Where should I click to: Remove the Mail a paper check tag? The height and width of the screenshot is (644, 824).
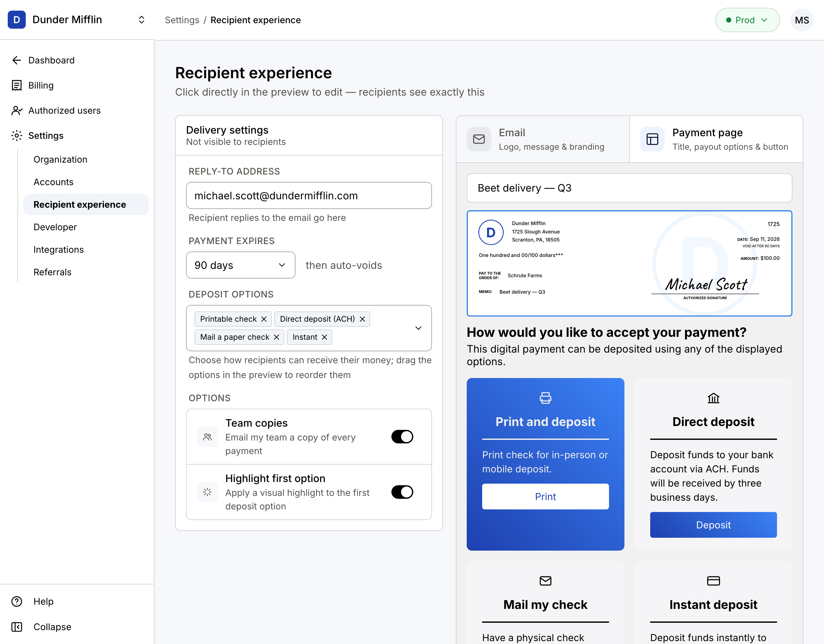tap(276, 337)
